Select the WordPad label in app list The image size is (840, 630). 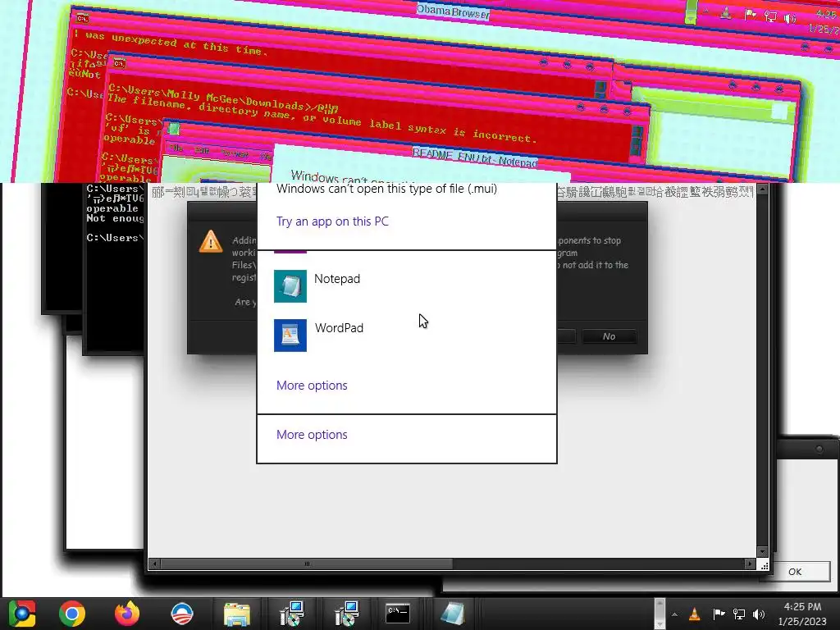tap(339, 328)
